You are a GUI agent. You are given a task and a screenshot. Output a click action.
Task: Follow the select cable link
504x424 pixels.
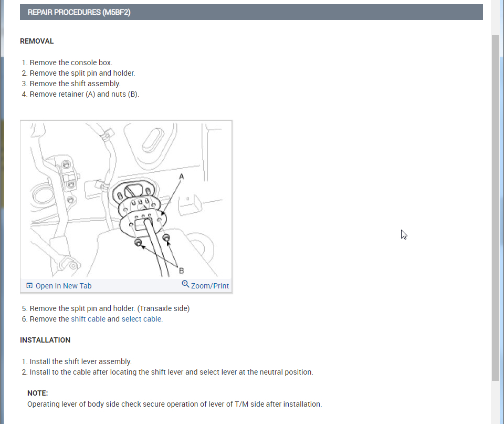pyautogui.click(x=141, y=319)
